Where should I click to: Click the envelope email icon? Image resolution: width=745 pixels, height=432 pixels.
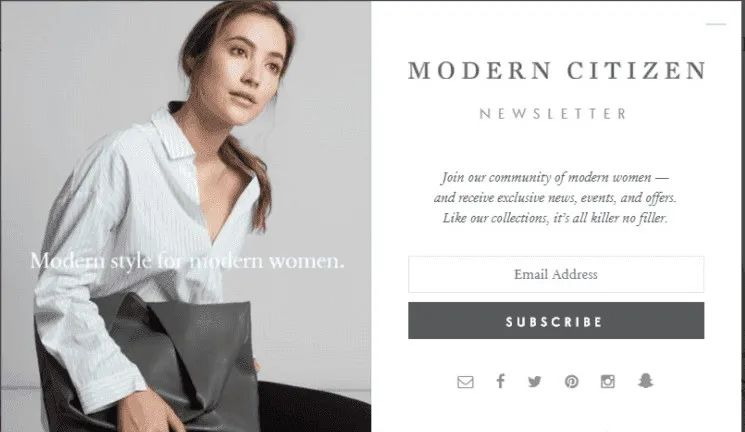(x=465, y=382)
